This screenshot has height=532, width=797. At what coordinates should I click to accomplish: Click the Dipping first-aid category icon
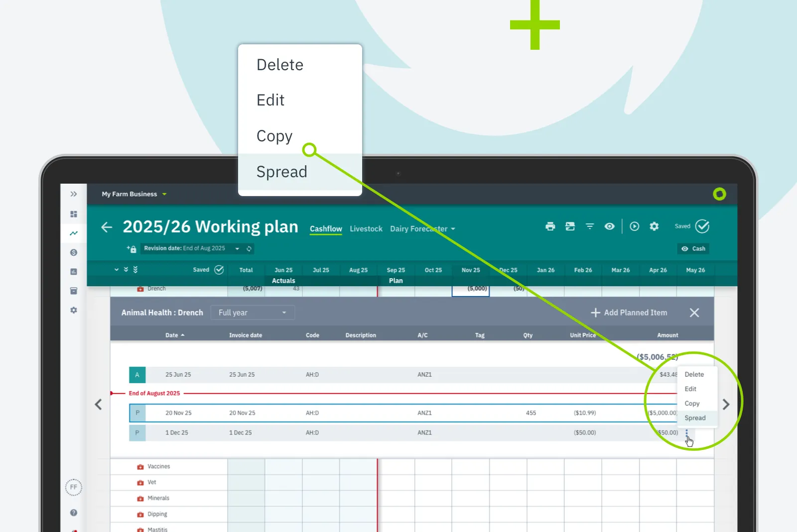(140, 514)
